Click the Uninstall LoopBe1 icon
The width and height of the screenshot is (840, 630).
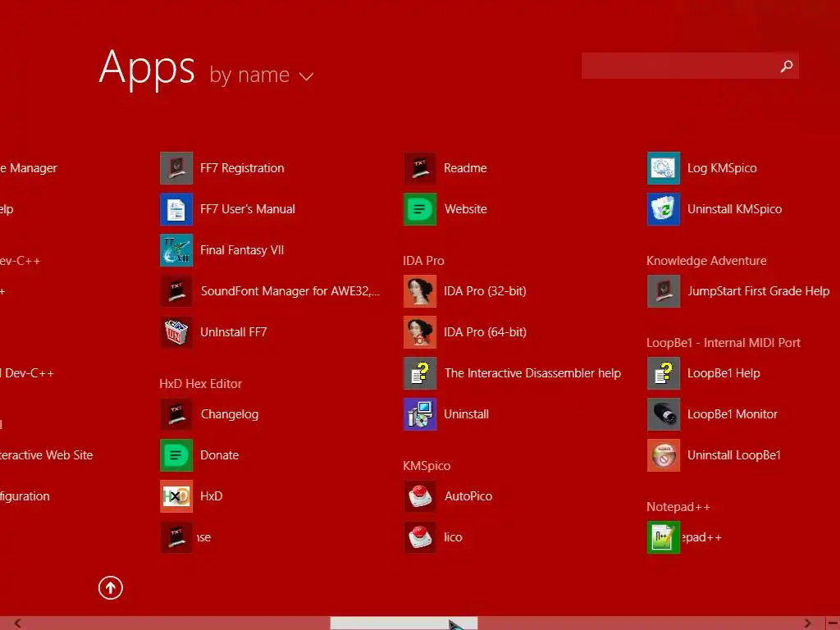664,455
